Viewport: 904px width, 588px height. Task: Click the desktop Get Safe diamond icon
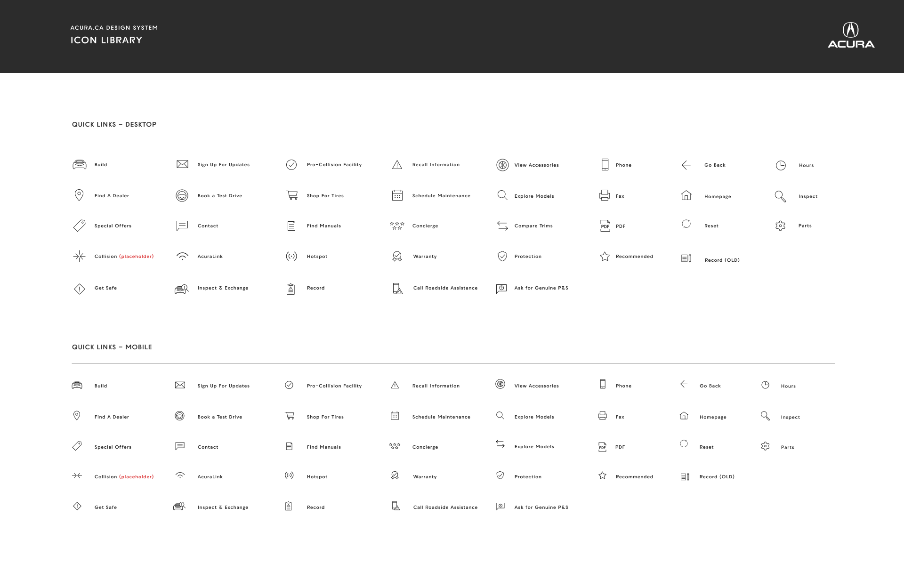click(80, 289)
